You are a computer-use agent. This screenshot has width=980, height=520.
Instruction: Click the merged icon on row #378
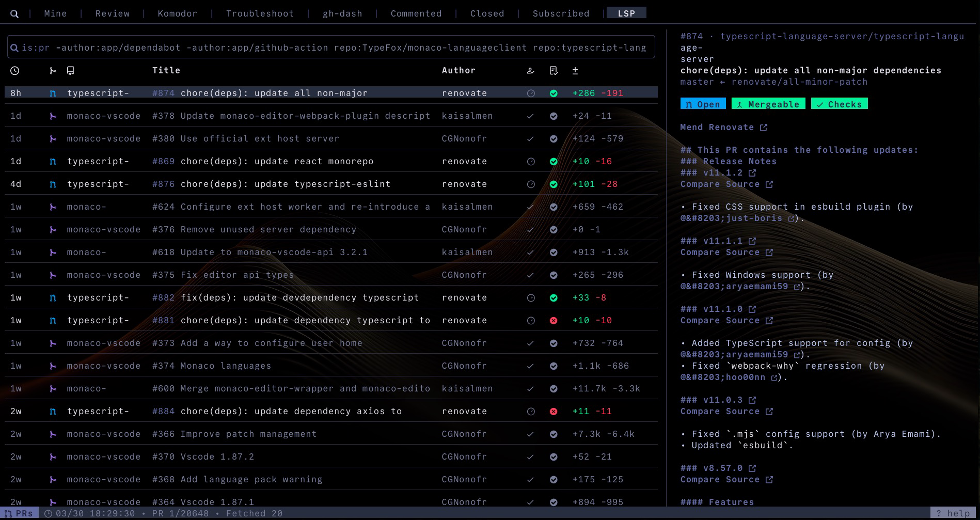(53, 116)
